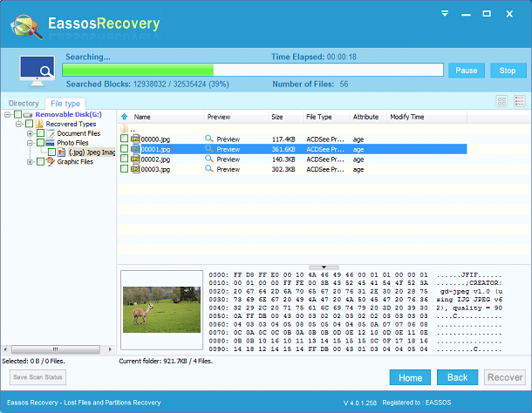Click the Document Files notepad icon
532x413 pixels.
51,133
